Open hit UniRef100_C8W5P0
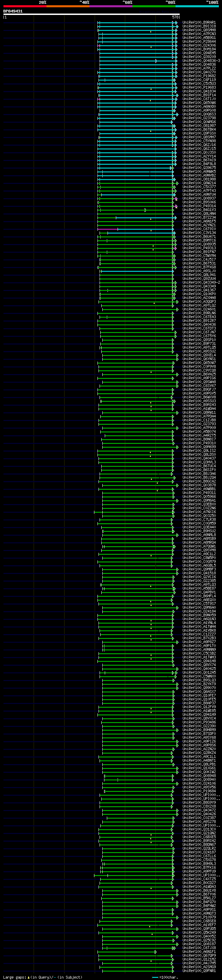 (199, 558)
